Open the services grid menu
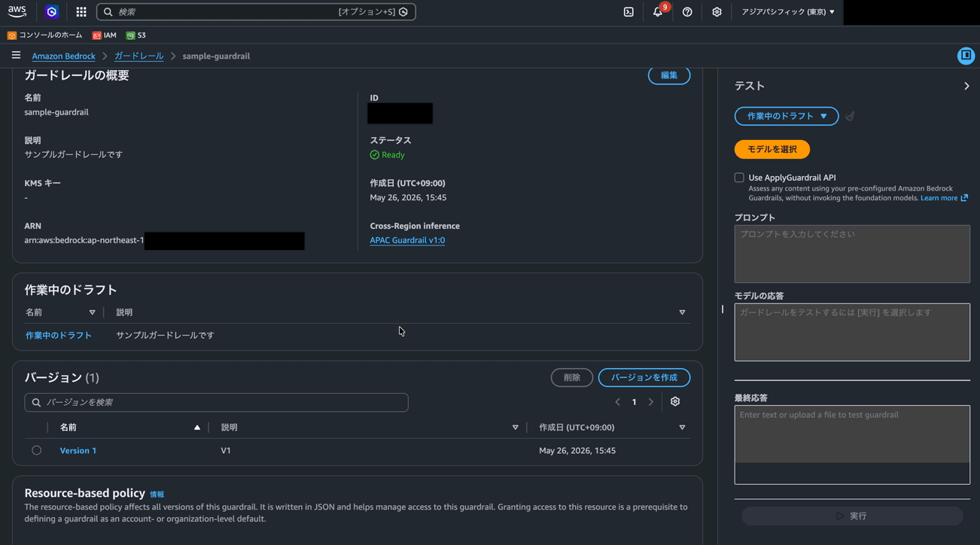The width and height of the screenshot is (980, 545). (x=81, y=12)
